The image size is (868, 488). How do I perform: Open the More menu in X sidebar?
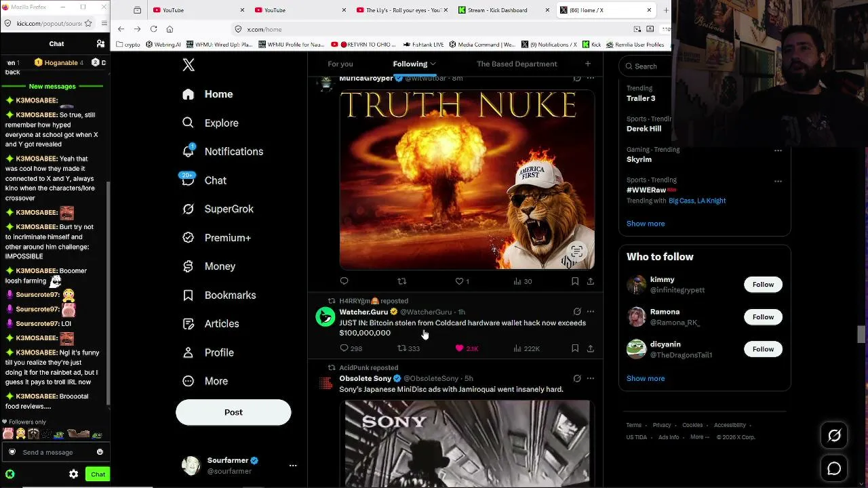coord(205,381)
